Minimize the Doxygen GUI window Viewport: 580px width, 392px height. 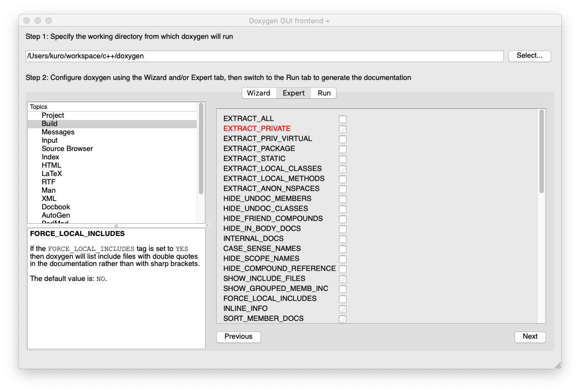38,21
